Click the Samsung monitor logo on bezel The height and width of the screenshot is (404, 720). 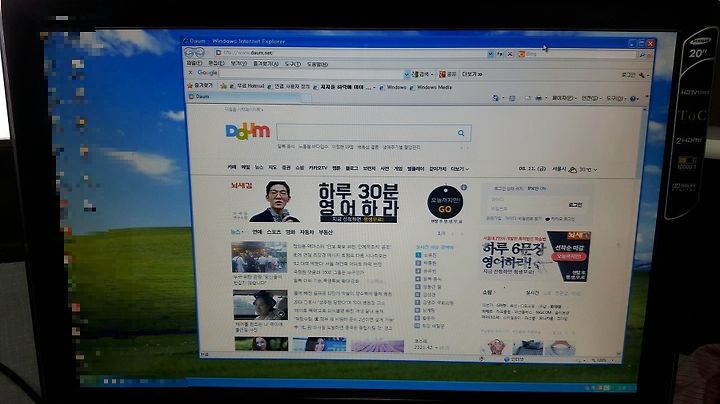[x=699, y=41]
